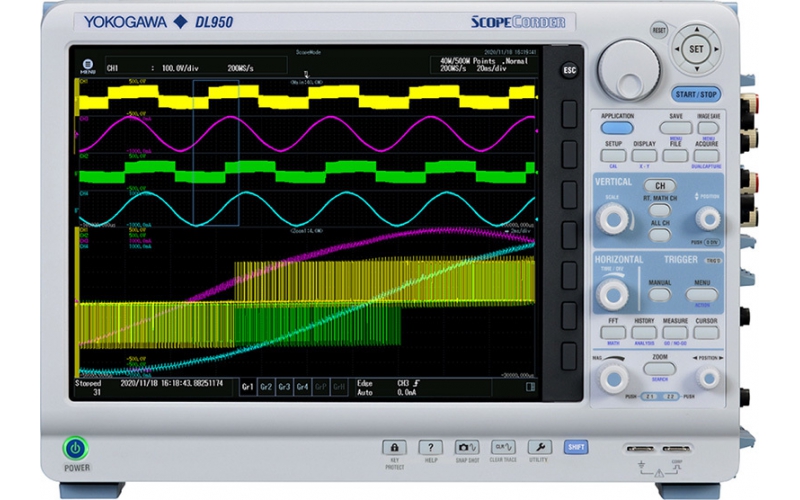Screen dimensions: 800x500
Task: Click the Clear Trace button
Action: 503,447
